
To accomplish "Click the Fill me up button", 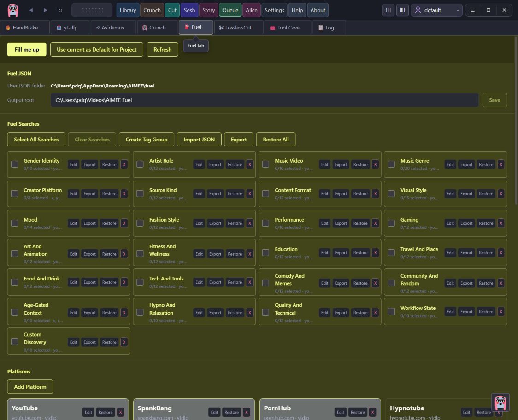I will click(27, 50).
